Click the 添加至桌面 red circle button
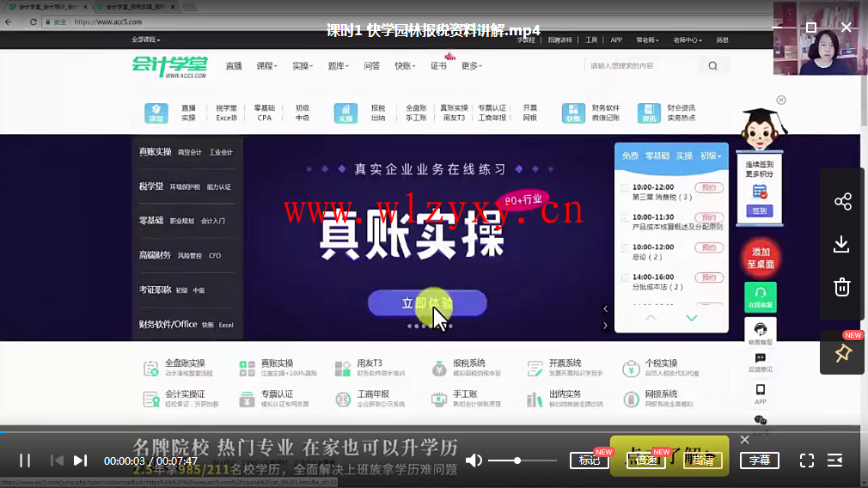This screenshot has height=488, width=868. [x=761, y=259]
